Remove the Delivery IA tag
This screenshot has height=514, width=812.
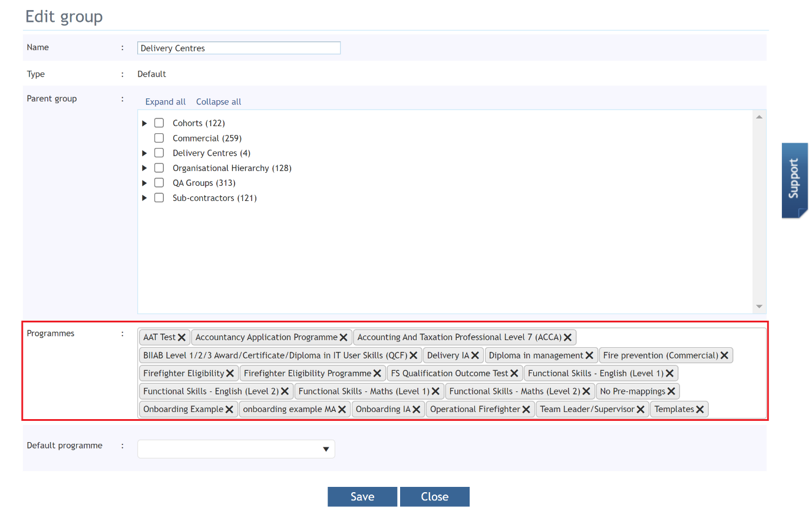point(475,355)
